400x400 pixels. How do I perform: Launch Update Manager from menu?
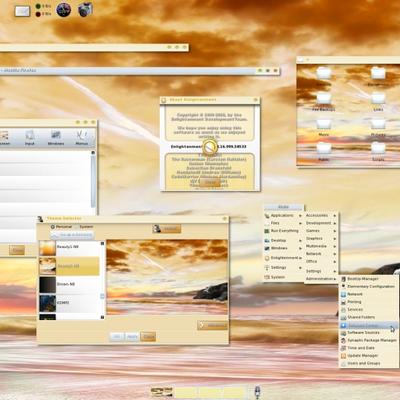coord(369,356)
